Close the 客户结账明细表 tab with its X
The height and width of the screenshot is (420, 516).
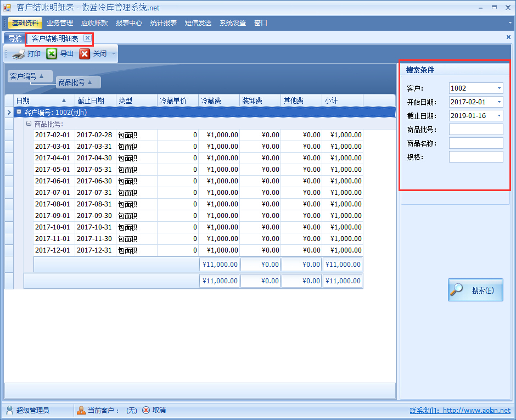coord(87,38)
